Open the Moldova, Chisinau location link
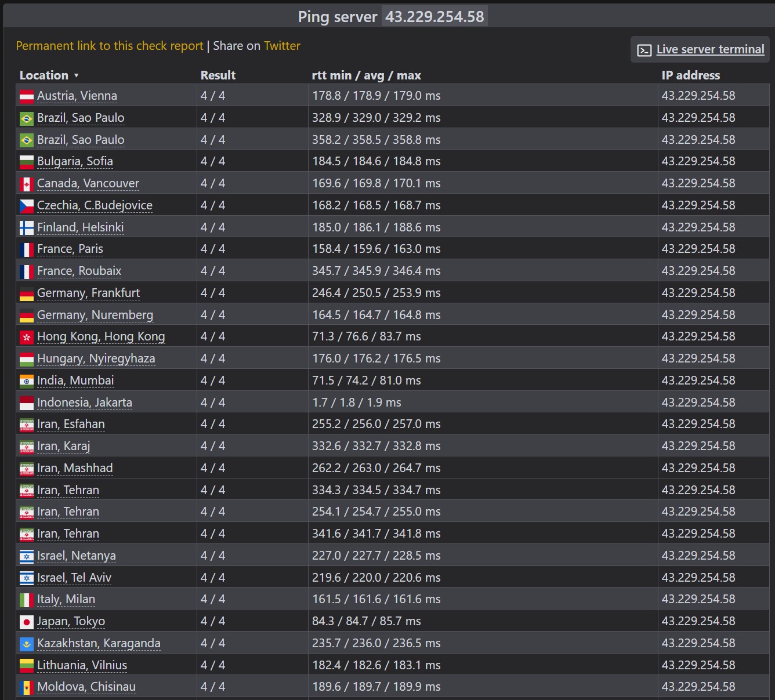775x700 pixels. pyautogui.click(x=86, y=687)
